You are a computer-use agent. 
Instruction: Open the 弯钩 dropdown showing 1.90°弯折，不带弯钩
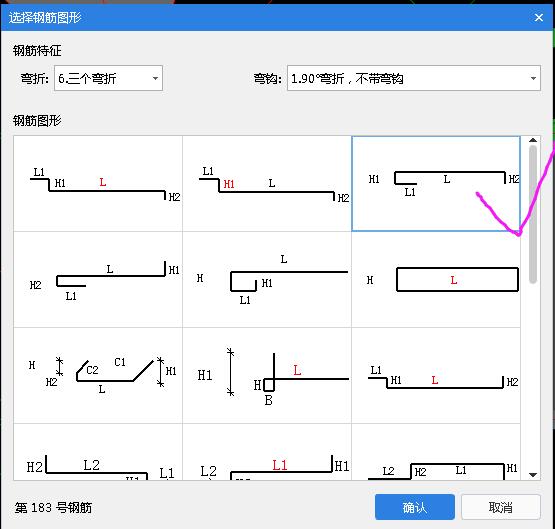pyautogui.click(x=414, y=78)
